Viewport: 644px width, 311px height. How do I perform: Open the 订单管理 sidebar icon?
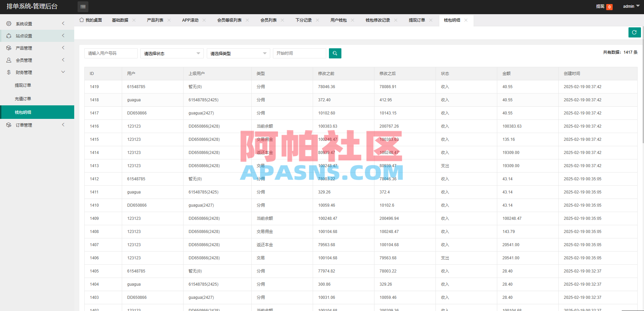(8, 125)
